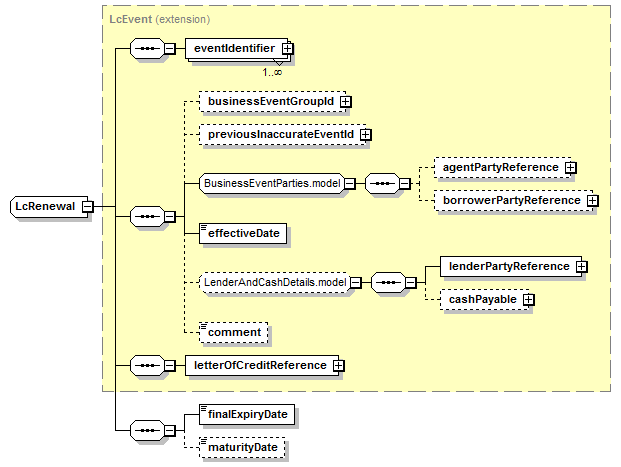Select the borrowerPartyReference element

(x=513, y=200)
